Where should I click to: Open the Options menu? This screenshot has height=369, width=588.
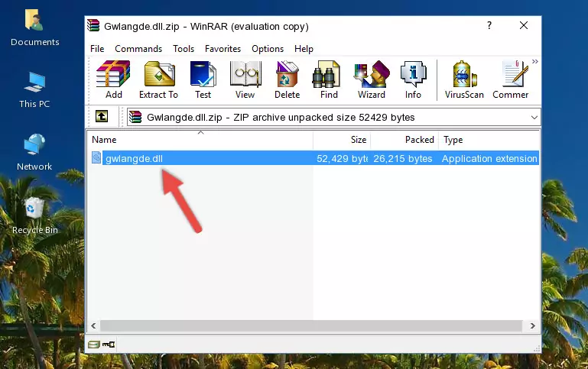pos(268,49)
